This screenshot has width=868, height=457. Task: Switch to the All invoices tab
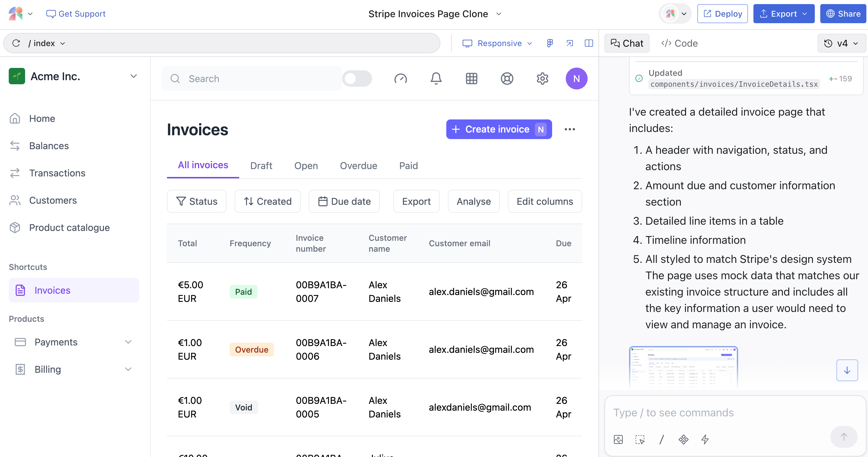[203, 165]
